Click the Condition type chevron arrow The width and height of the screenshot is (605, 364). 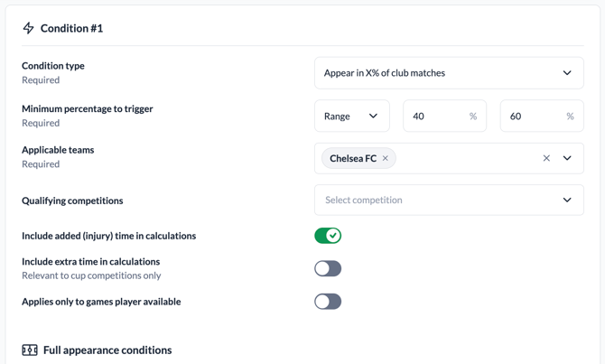tap(567, 73)
